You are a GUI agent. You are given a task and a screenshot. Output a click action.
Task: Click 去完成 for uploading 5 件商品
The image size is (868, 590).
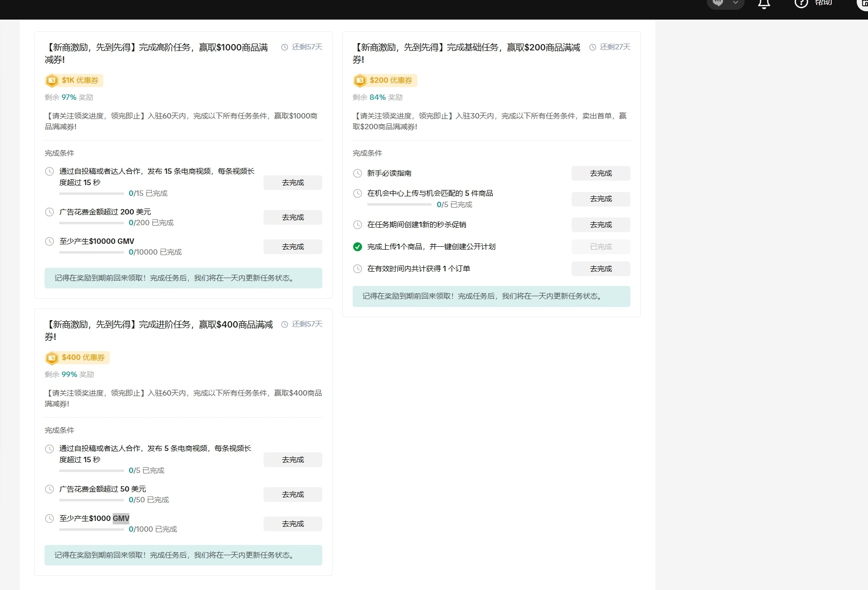click(601, 199)
